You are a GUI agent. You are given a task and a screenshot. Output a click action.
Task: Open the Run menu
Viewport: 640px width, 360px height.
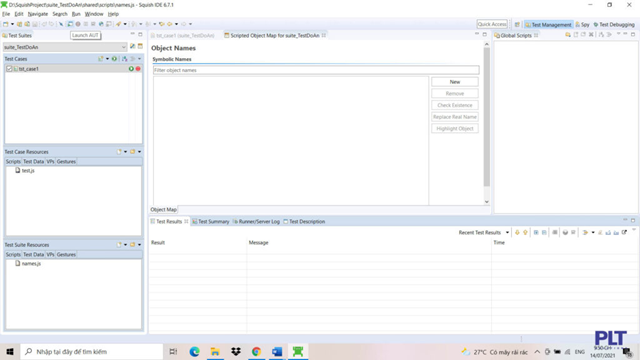[76, 14]
